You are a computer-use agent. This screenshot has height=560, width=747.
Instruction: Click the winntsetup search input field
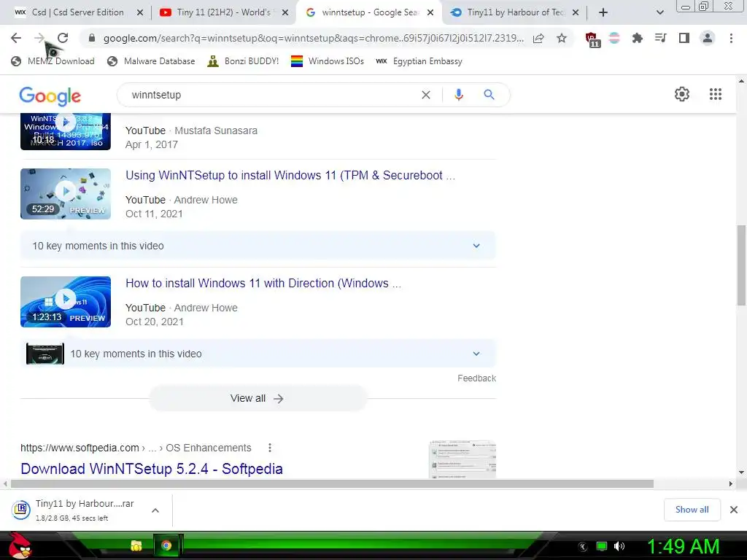pyautogui.click(x=271, y=95)
